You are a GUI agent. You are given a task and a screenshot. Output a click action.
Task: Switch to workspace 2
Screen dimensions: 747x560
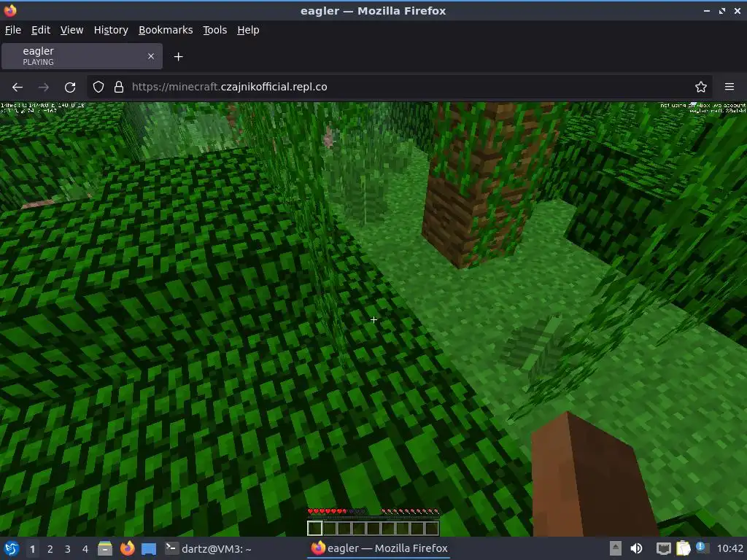[50, 549]
